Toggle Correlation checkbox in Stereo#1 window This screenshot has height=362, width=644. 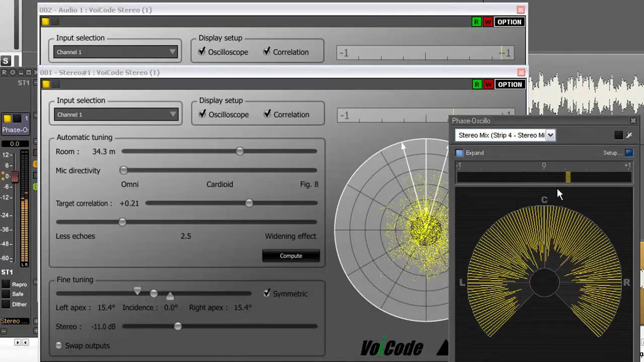click(267, 114)
